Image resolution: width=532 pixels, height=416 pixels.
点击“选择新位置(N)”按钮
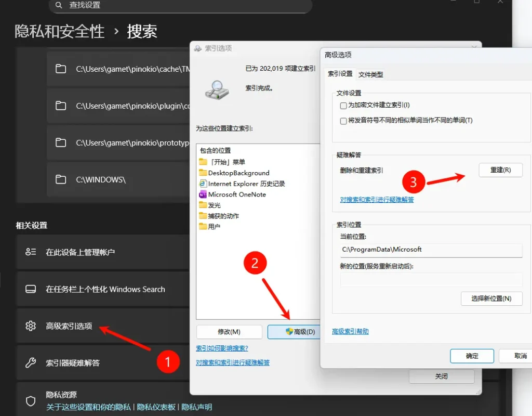[x=490, y=298]
